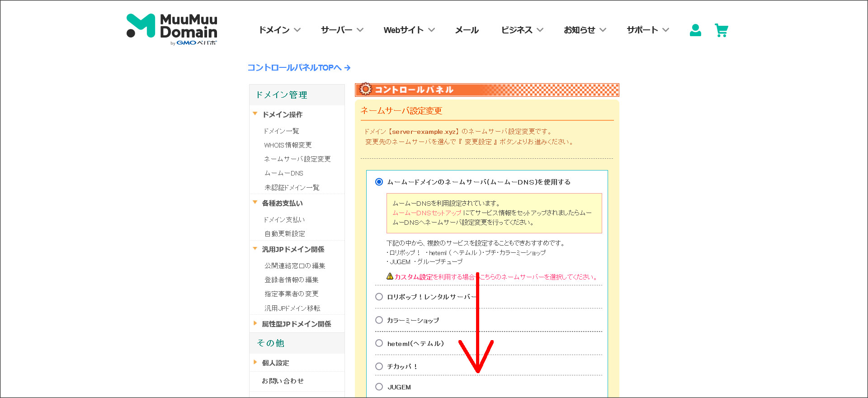The height and width of the screenshot is (398, 868).
Task: Open 自動更新設定 in sidebar
Action: click(284, 233)
